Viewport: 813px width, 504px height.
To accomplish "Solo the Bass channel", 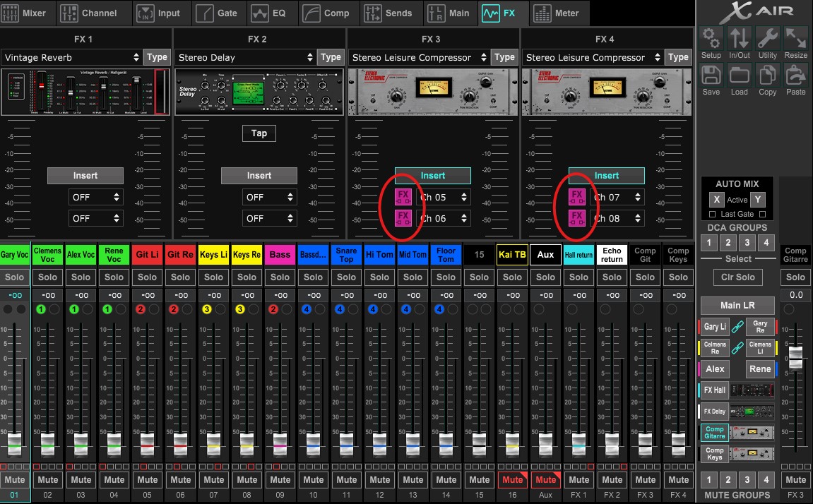I will [280, 277].
